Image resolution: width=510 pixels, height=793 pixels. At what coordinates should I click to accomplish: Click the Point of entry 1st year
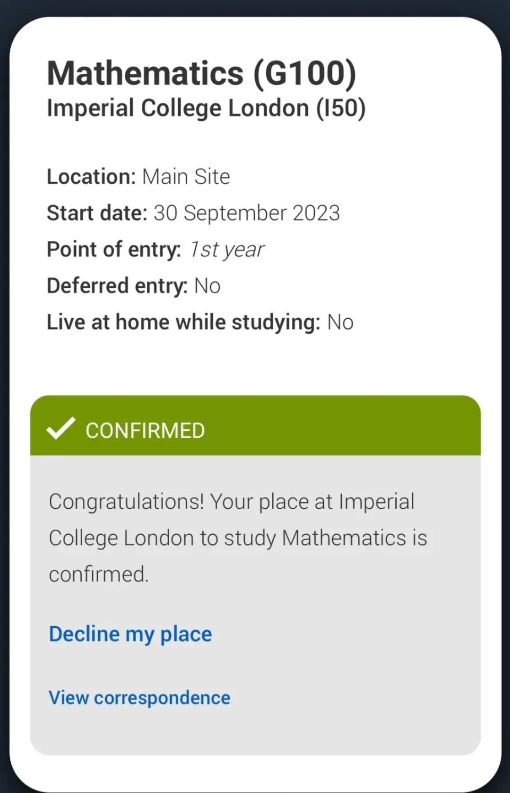pos(155,250)
